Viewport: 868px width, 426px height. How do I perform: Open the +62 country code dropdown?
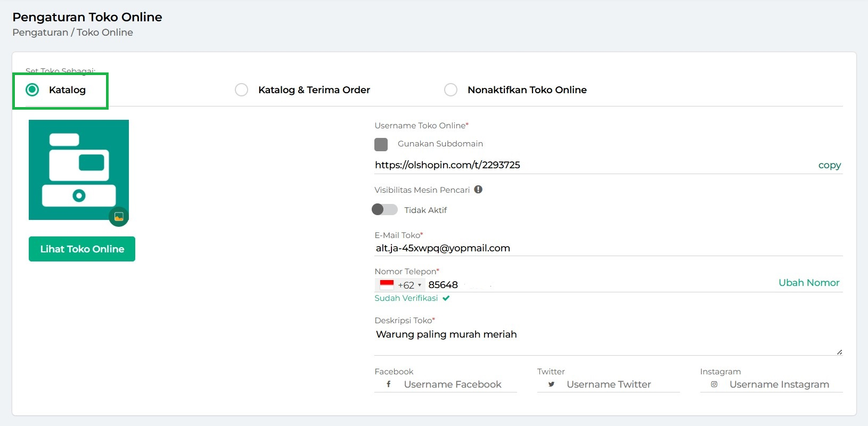410,285
